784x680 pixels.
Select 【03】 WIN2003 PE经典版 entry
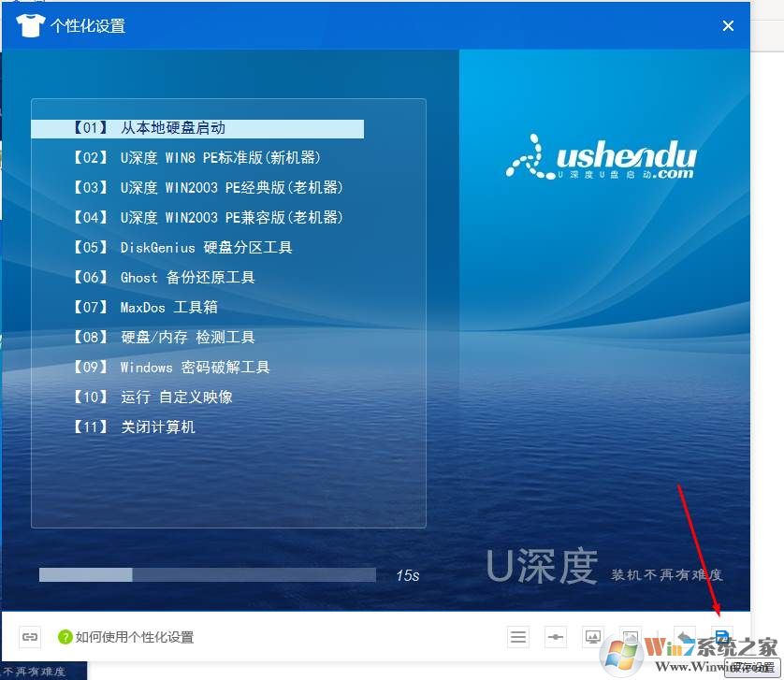[x=208, y=188]
